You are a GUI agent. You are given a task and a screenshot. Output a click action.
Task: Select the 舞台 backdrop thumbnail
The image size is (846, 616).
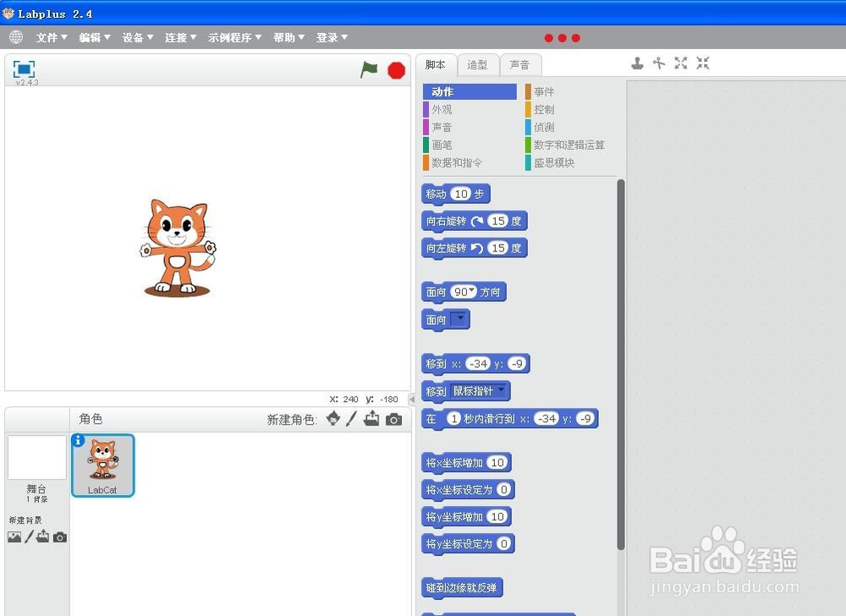point(36,458)
